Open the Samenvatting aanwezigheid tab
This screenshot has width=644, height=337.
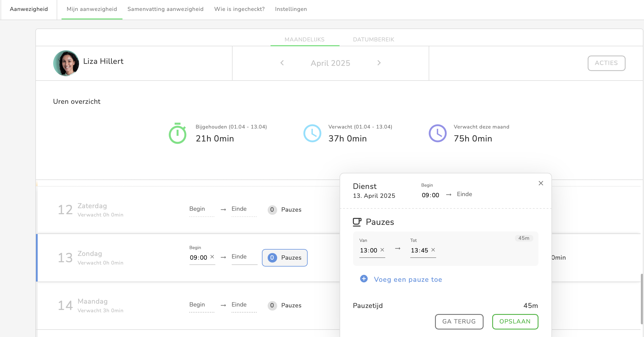click(x=165, y=9)
